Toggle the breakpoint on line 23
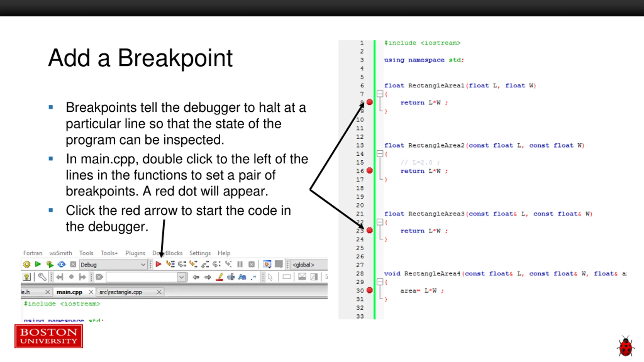This screenshot has height=362, width=644. [370, 230]
